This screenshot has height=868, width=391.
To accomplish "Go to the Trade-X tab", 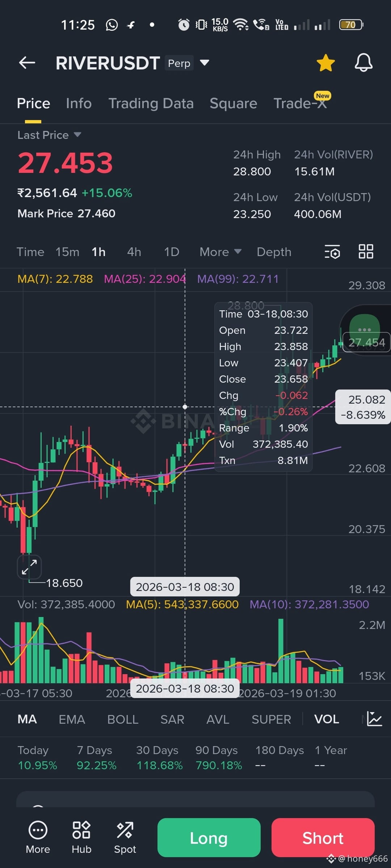I will (300, 103).
